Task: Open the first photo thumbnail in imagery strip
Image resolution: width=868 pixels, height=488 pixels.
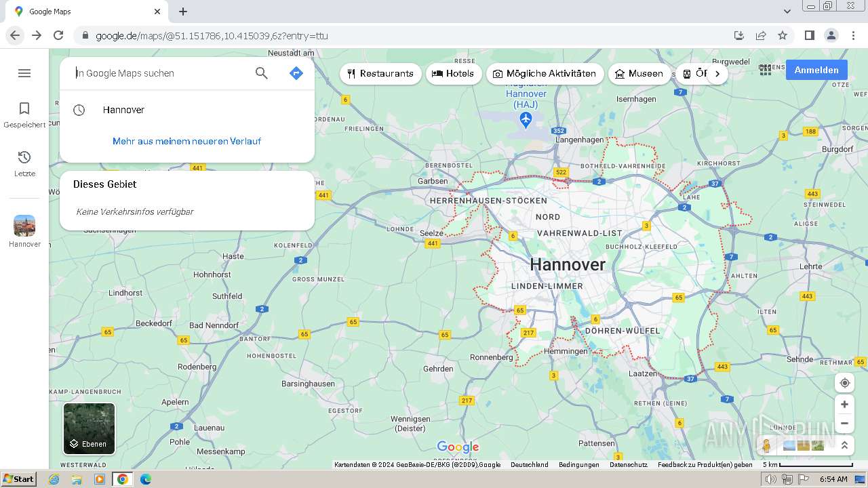Action: [x=789, y=445]
